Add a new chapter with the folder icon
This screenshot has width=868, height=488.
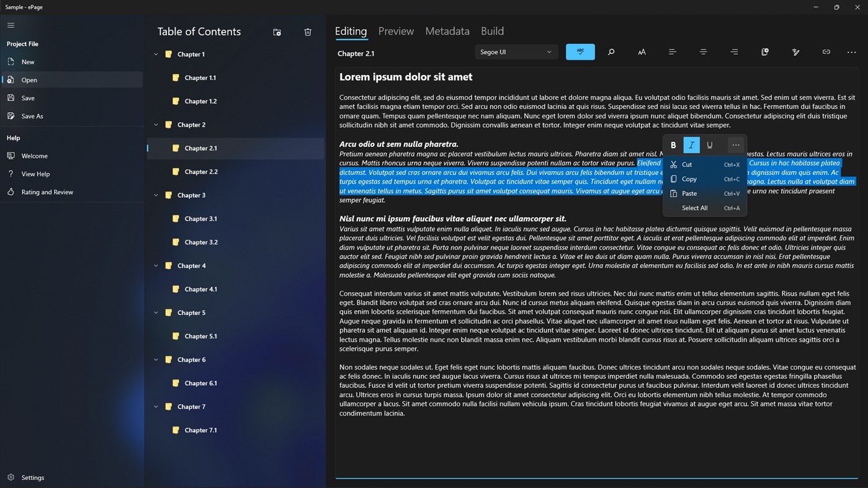coord(277,32)
